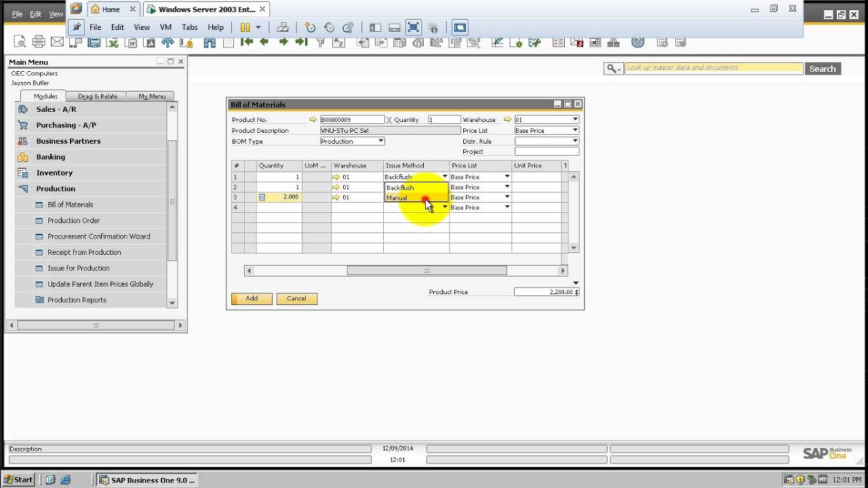Click the Product No. link arrow

(313, 119)
